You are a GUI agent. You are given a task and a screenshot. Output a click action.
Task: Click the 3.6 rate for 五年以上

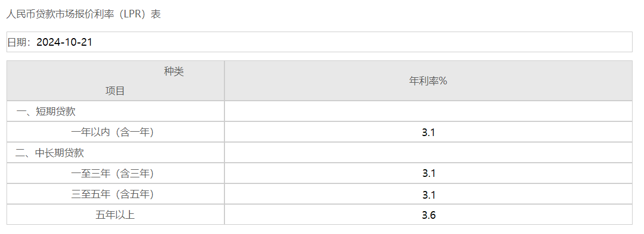point(428,215)
